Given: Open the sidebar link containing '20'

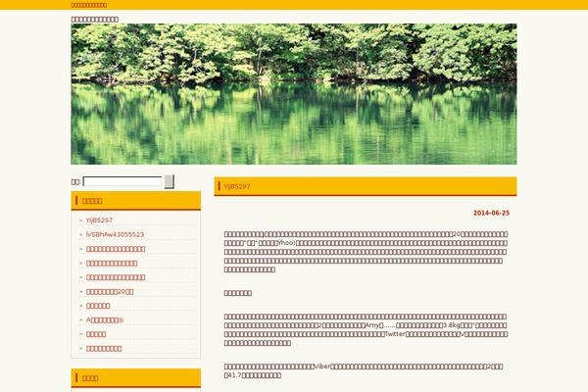Looking at the screenshot, I should (110, 291).
